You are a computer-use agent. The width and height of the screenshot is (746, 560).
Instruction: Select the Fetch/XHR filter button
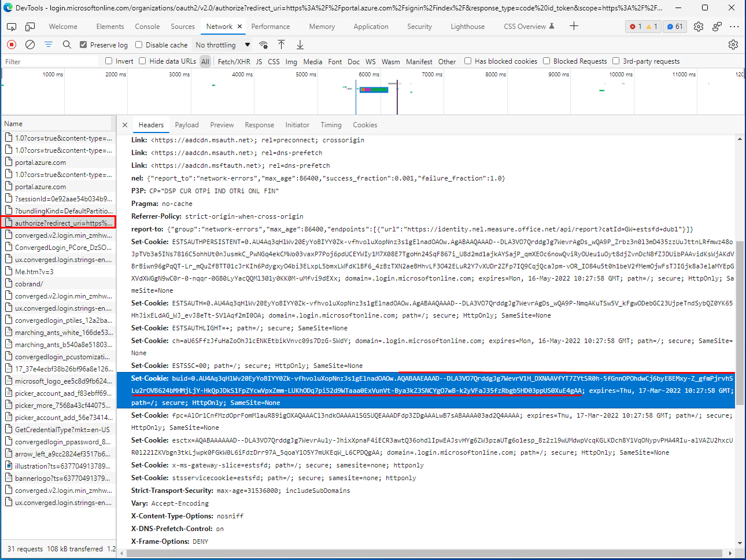point(234,61)
